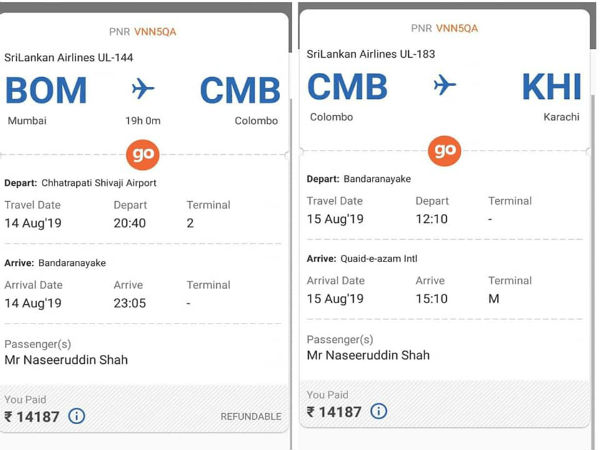This screenshot has width=600, height=450.
Task: Select passenger Mr Naseeruddin Shah on left ticket
Action: pyautogui.click(x=66, y=360)
